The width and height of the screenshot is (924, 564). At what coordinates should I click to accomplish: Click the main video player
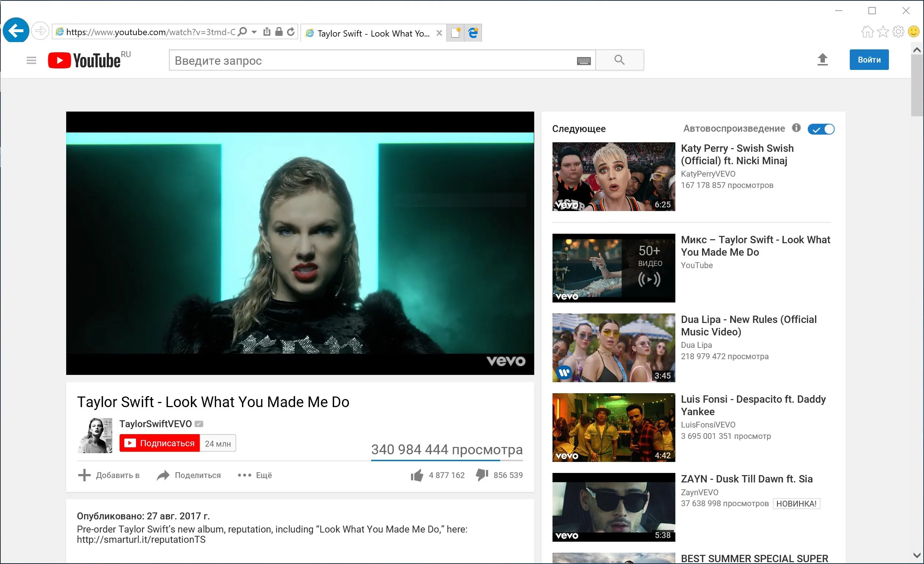coord(300,243)
